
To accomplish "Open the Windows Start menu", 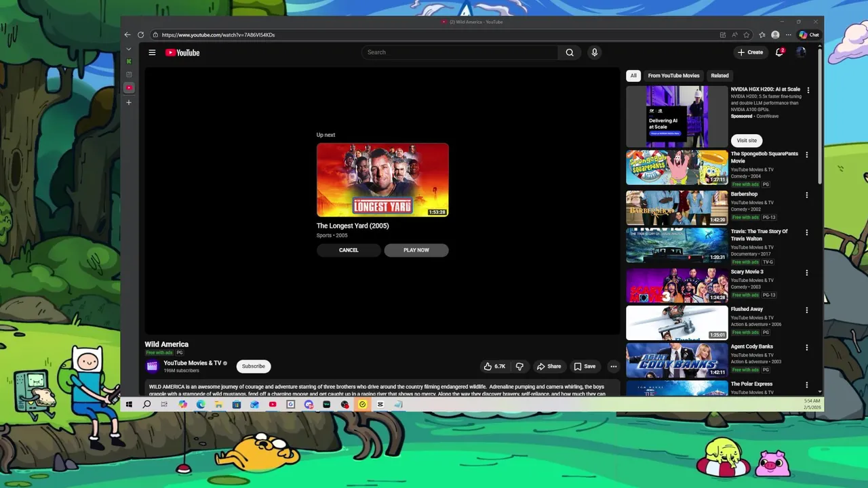I will click(129, 405).
